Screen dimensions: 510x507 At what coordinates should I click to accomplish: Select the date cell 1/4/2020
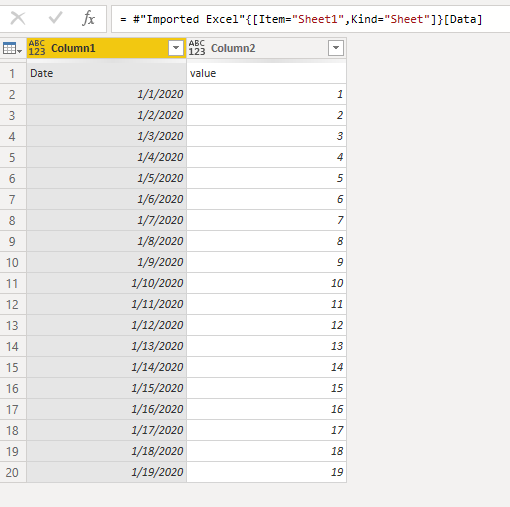(106, 157)
